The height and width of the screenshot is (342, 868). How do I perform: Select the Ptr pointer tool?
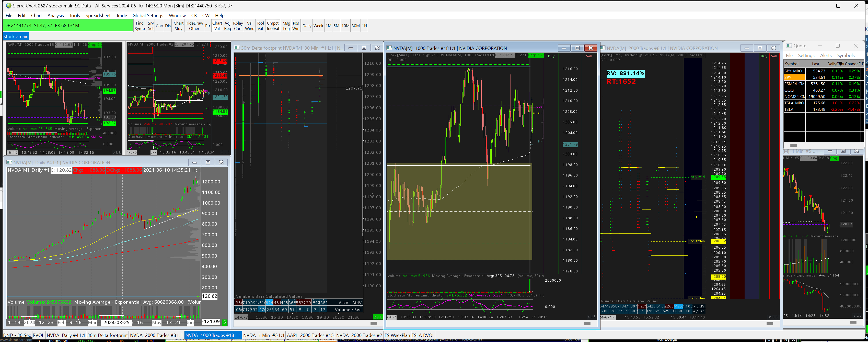point(207,26)
